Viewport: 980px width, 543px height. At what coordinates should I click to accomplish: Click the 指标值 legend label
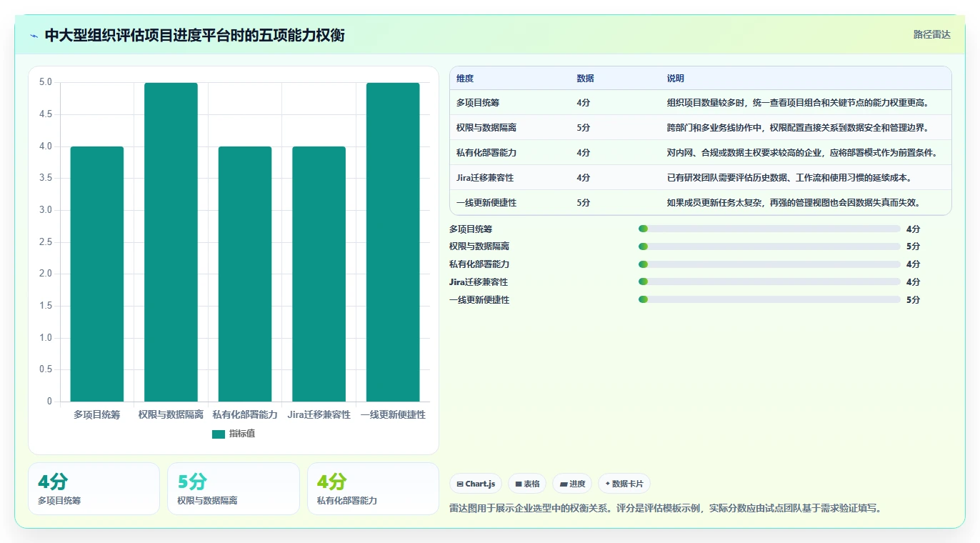point(242,434)
